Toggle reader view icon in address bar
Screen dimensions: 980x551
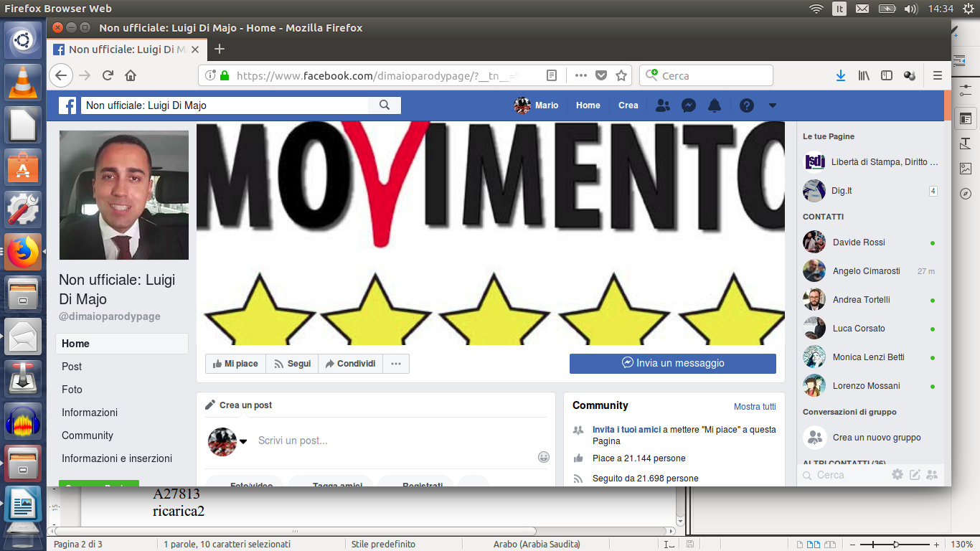[552, 75]
